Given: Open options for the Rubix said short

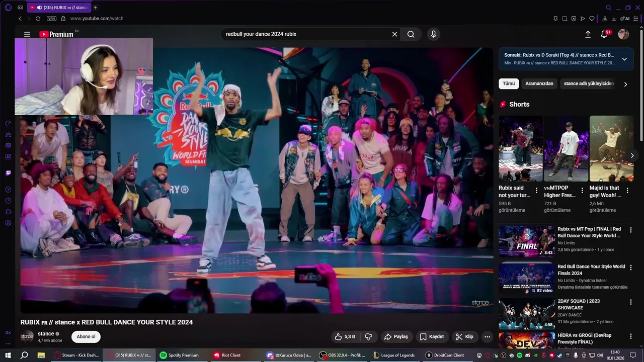Looking at the screenshot, I should point(536,191).
